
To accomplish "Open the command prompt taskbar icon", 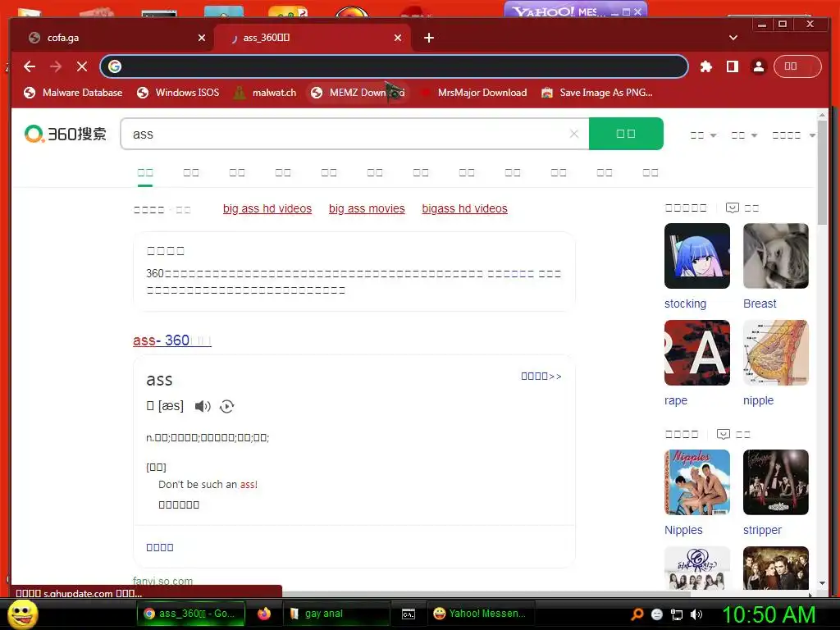I will point(409,614).
